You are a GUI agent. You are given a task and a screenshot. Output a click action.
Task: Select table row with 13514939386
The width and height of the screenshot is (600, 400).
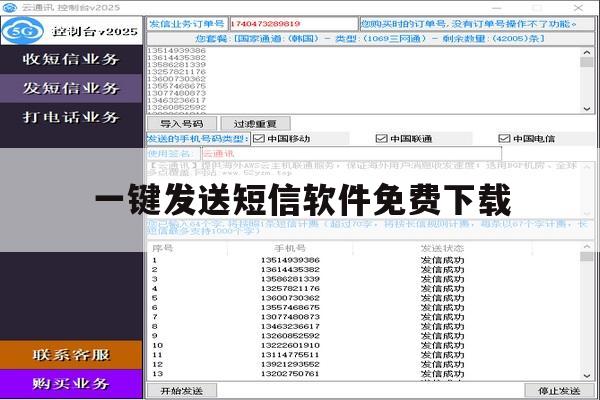click(x=364, y=260)
